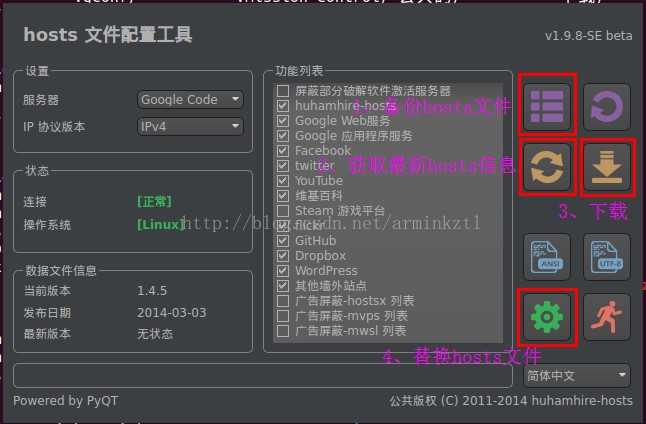
Task: Click the ANSI file export icon
Action: [547, 257]
